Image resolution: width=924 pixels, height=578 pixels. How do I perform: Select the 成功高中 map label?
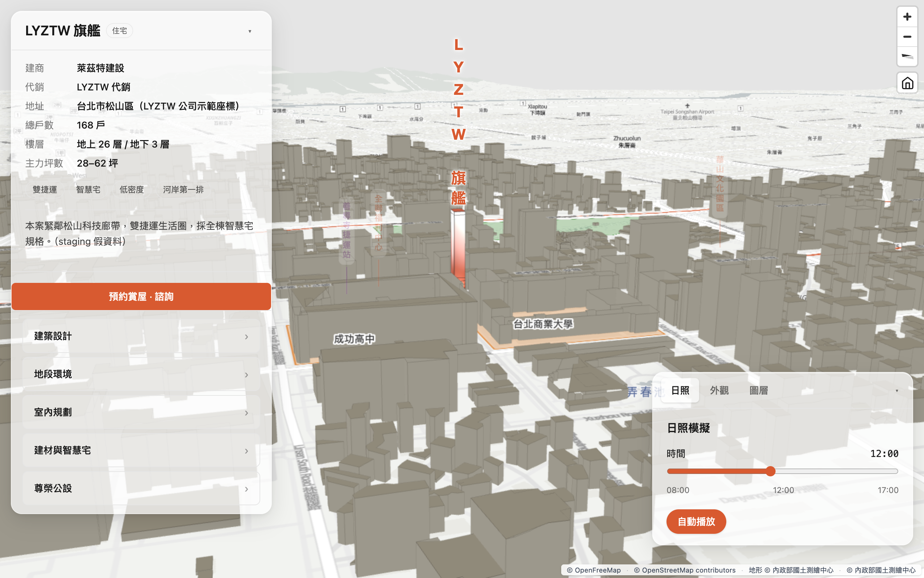tap(354, 339)
